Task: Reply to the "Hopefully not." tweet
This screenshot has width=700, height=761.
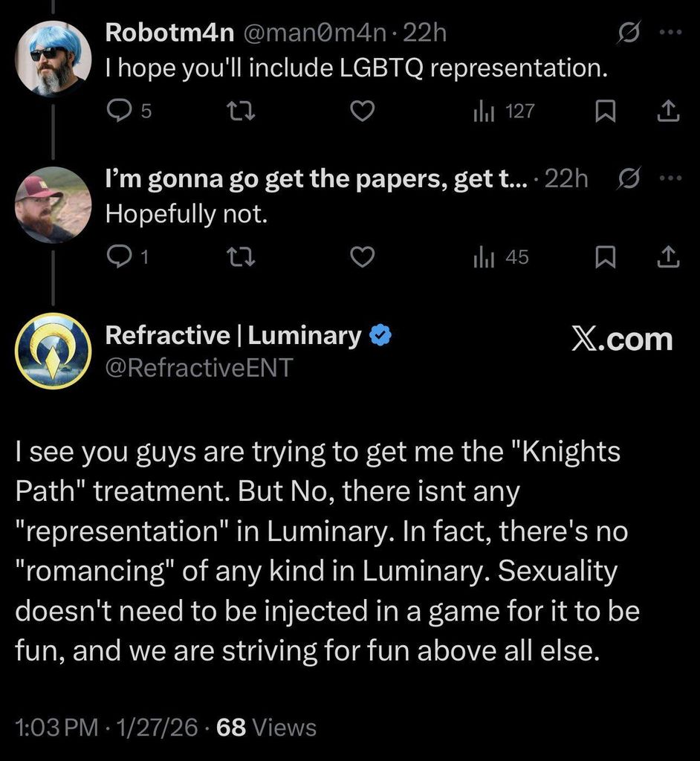Action: click(118, 257)
